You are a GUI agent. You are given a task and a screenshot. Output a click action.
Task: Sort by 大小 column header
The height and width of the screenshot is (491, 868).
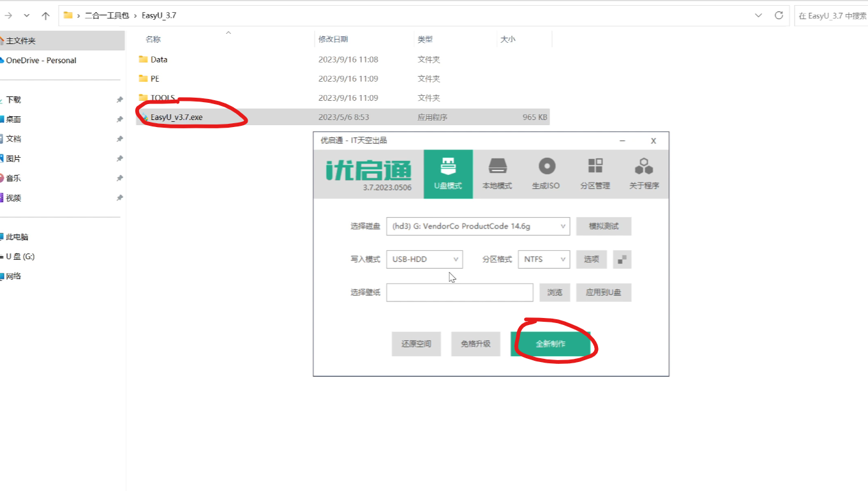508,39
